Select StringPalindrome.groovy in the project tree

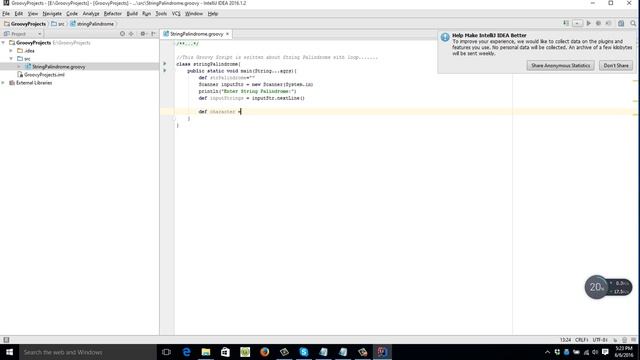click(x=58, y=67)
